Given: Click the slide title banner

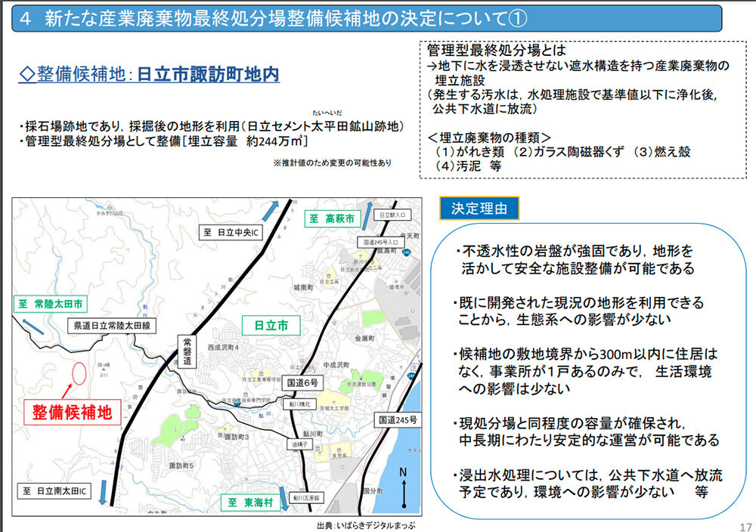Looking at the screenshot, I should (x=367, y=18).
